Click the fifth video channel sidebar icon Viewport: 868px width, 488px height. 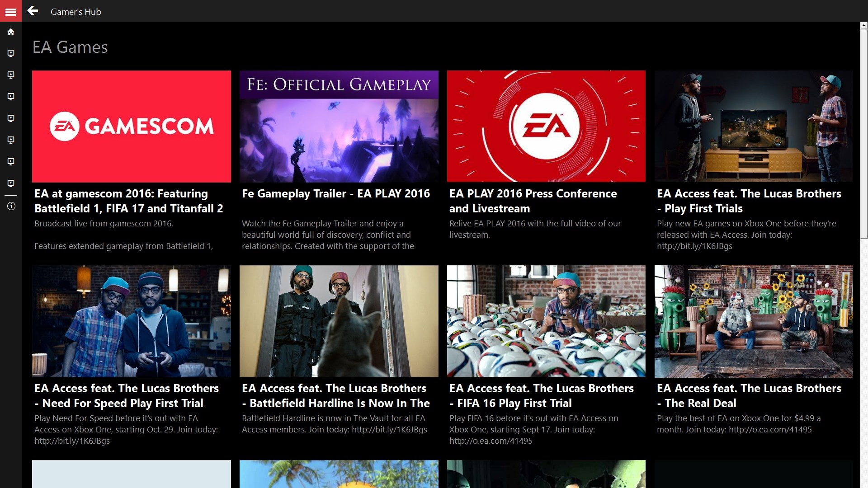pos(11,140)
